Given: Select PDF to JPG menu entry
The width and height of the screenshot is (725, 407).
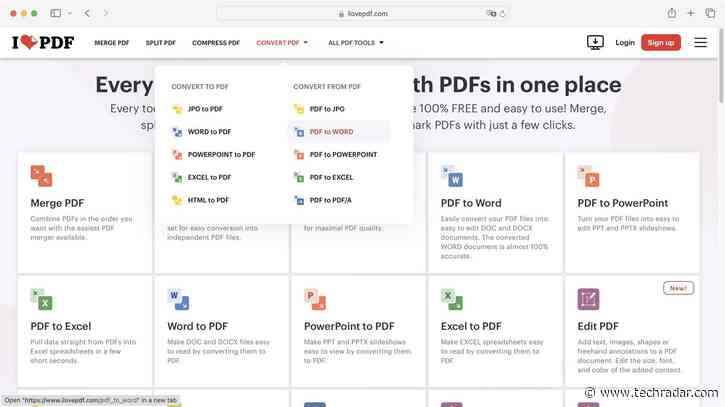Looking at the screenshot, I should [x=327, y=109].
